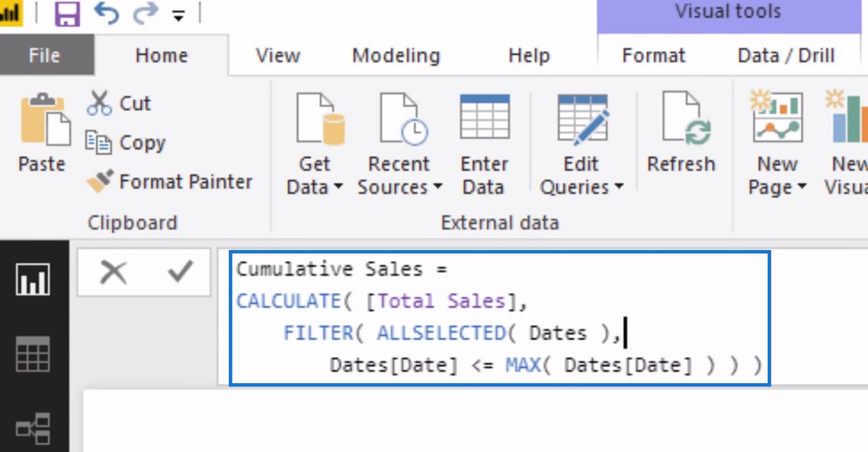Switch to Report view in left sidebar
This screenshot has width=868, height=452.
coord(33,279)
